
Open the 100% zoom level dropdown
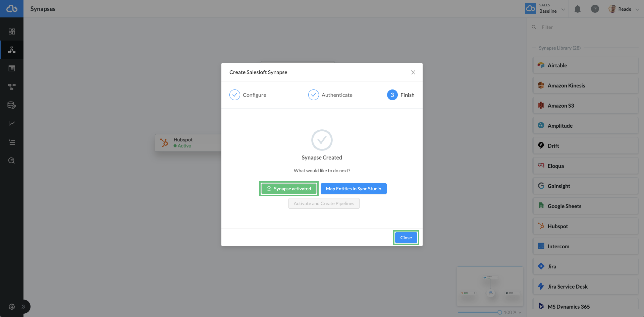point(513,312)
